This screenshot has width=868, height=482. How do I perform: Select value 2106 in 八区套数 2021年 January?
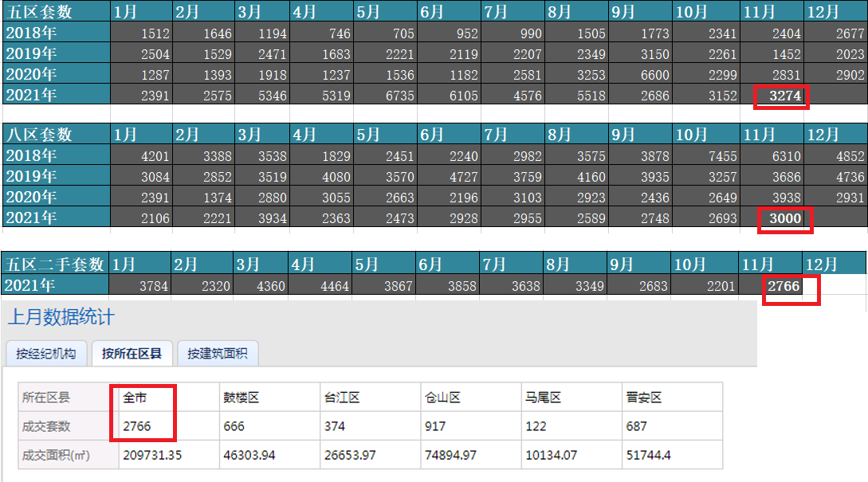point(155,218)
